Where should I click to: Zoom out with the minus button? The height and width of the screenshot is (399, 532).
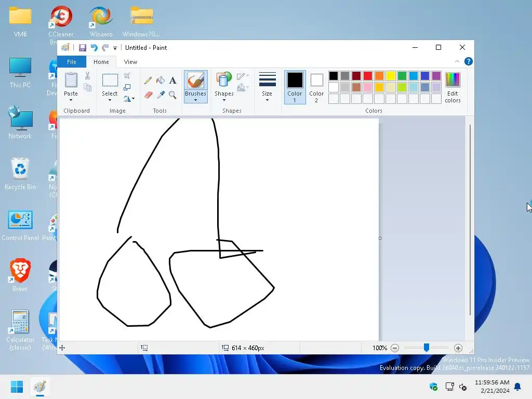click(395, 348)
